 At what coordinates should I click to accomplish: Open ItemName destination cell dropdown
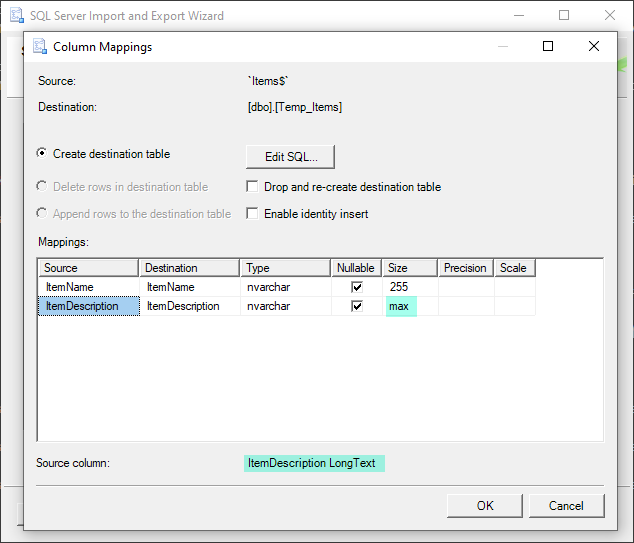[190, 287]
